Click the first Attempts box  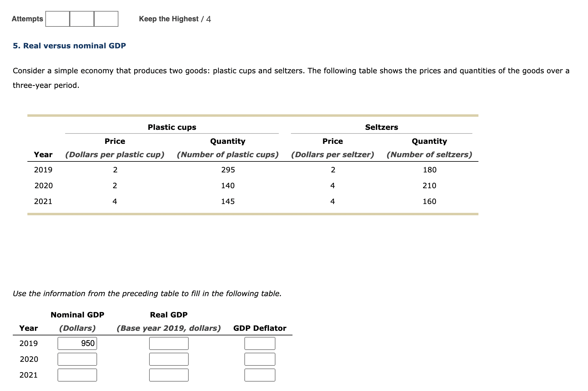pyautogui.click(x=58, y=19)
